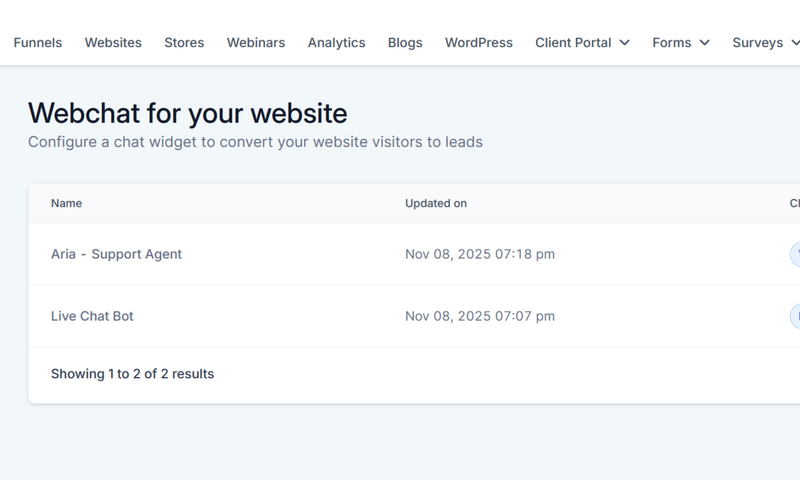Screen dimensions: 800x480
Task: Select the Analytics tab
Action: (336, 43)
